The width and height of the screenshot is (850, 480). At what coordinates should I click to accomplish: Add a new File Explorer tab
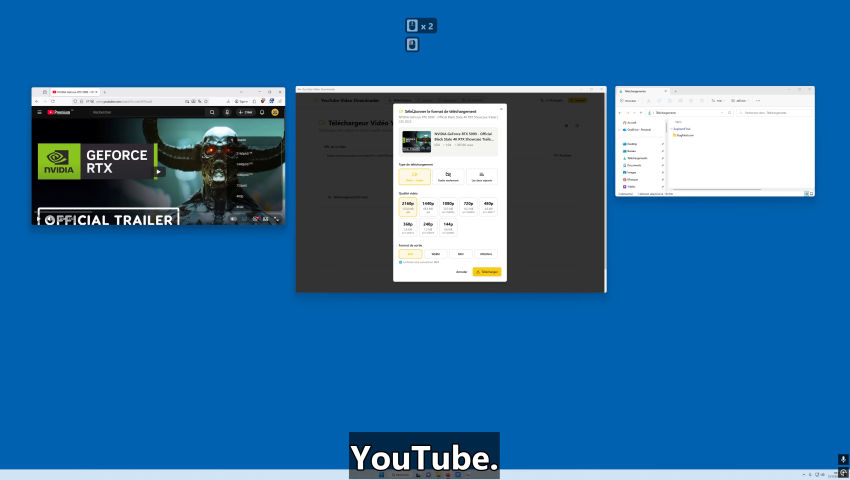675,91
